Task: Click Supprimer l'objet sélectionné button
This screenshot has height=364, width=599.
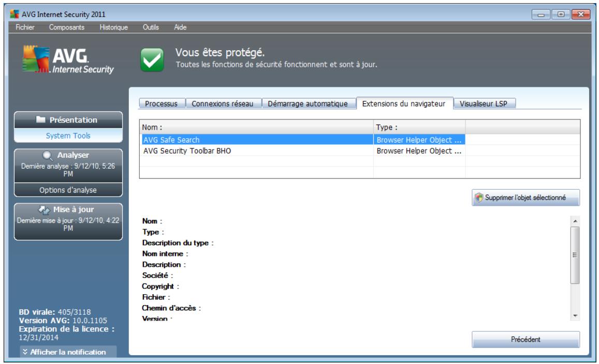Action: pos(525,198)
